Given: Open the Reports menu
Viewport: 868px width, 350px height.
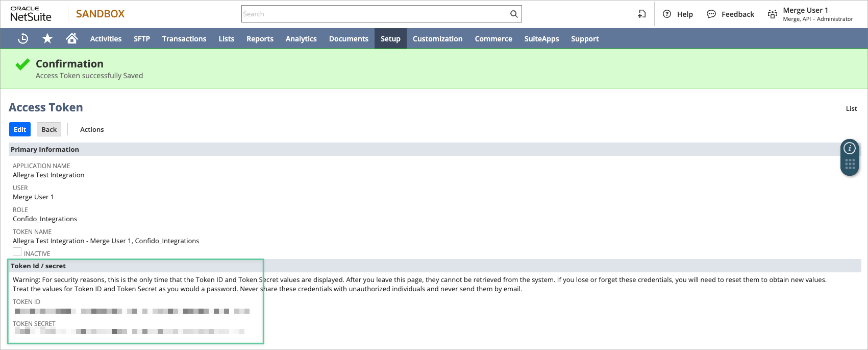Looking at the screenshot, I should 260,39.
